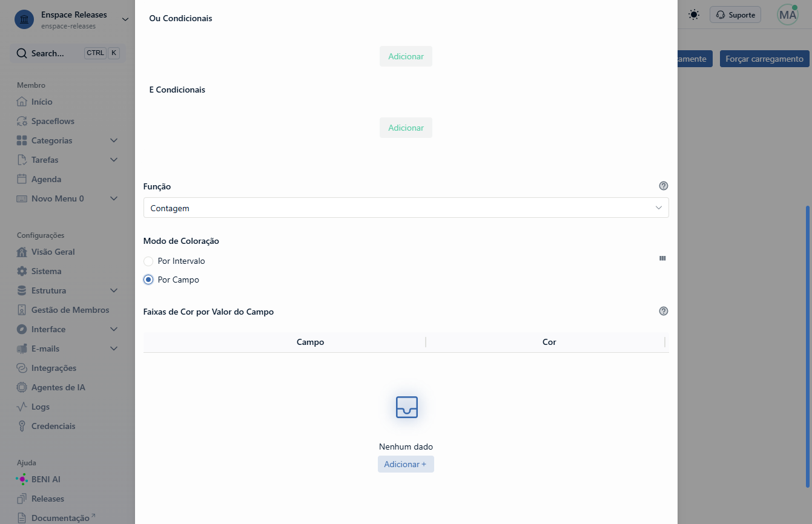812x524 pixels.
Task: Click the help icon for Faixas de Cor
Action: click(664, 311)
